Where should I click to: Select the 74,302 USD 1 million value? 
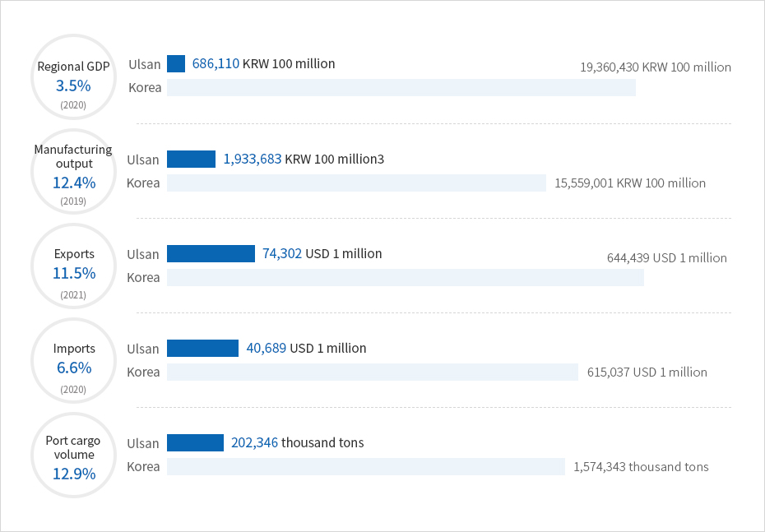(322, 254)
